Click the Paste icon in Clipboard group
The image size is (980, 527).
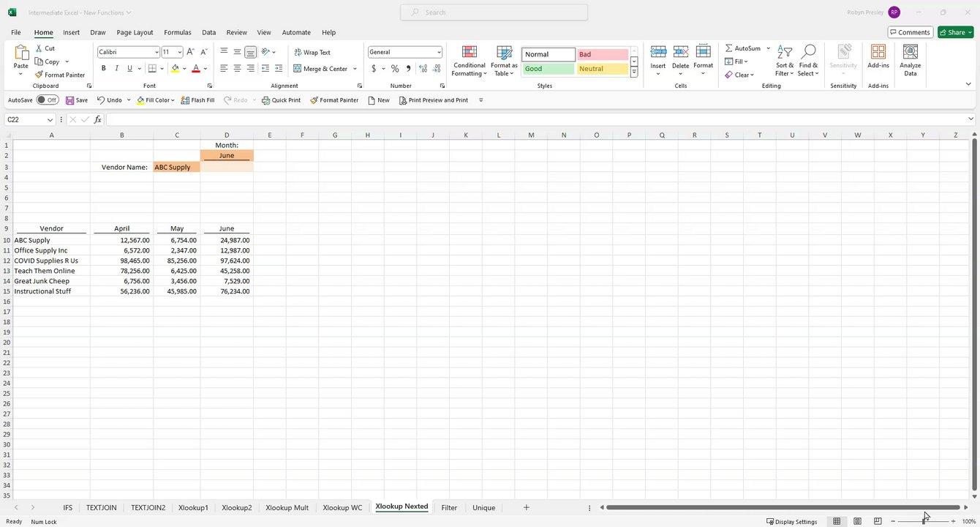[21, 53]
